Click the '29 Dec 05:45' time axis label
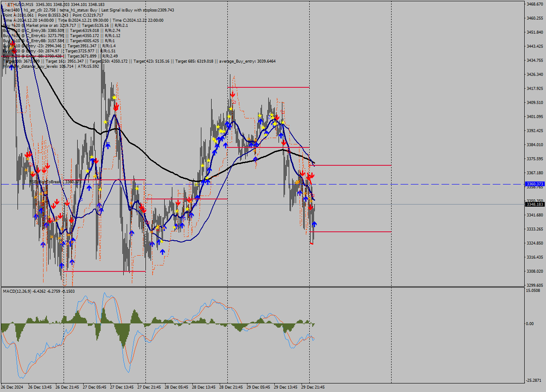 point(258,387)
